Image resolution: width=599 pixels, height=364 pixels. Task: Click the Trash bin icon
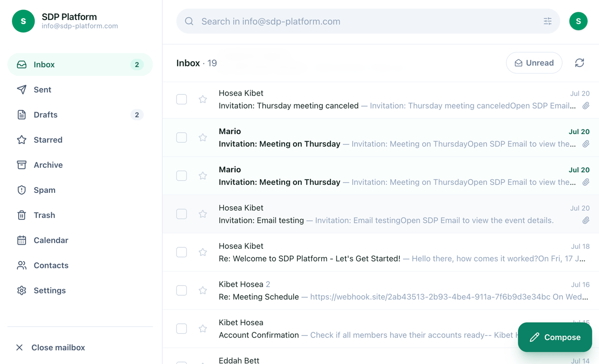22,215
